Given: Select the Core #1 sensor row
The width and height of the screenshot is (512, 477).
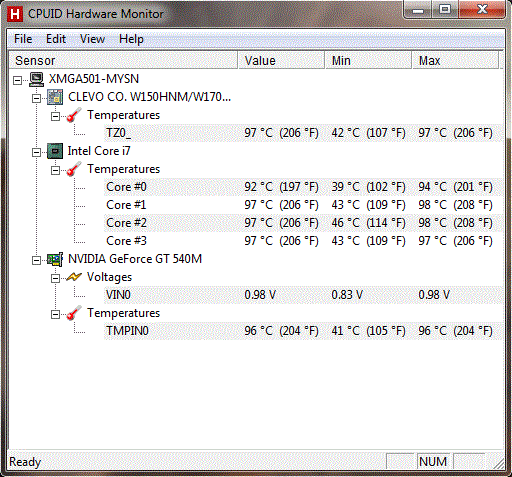Looking at the screenshot, I should [x=303, y=205].
